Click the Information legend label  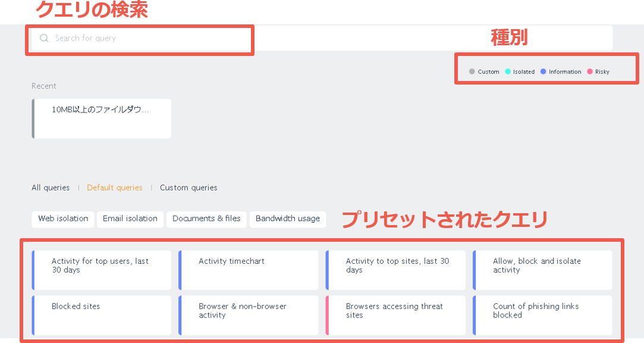[565, 71]
